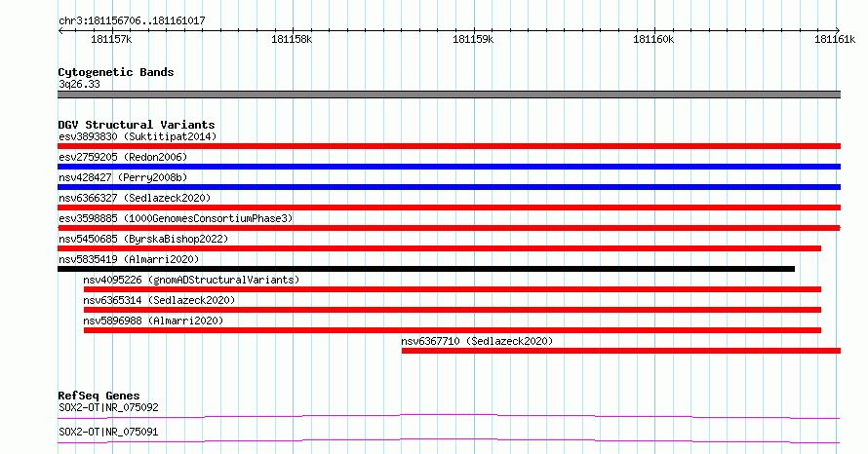
Task: Select the gray 3q26.33 cytogenetic band bar
Action: coord(449,95)
